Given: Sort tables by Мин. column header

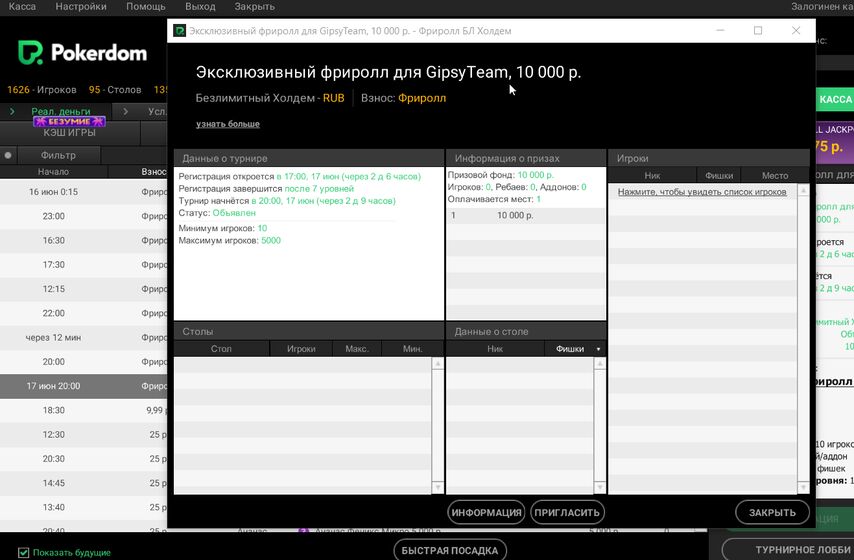Looking at the screenshot, I should point(412,349).
